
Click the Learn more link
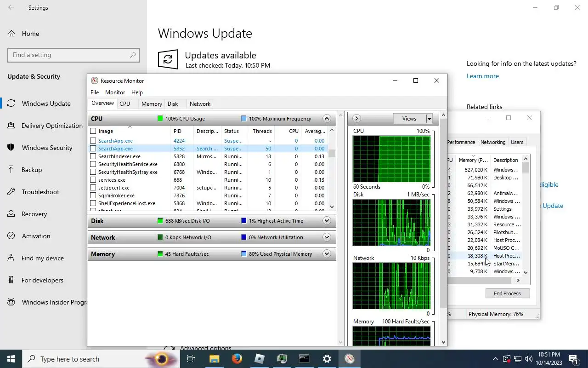coord(482,76)
